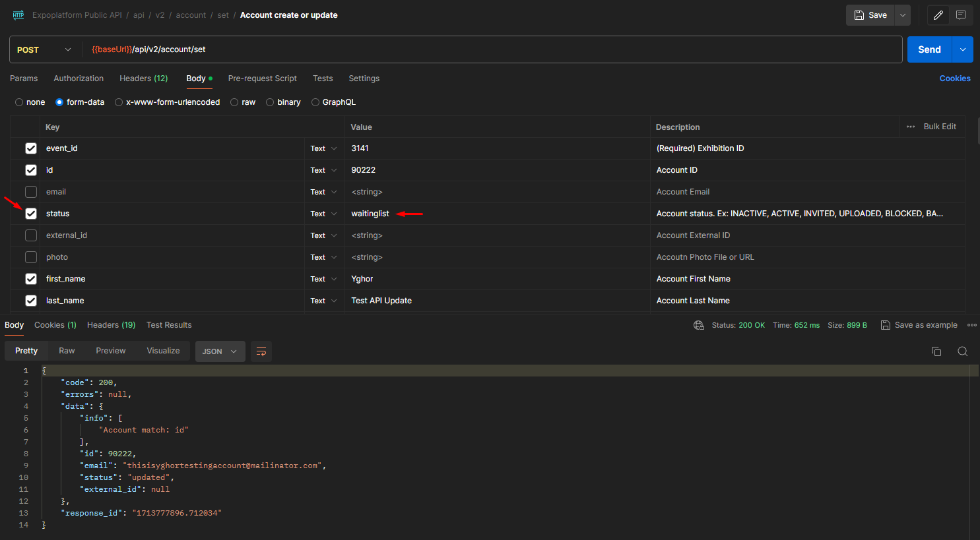Click the network globe icon near Status
This screenshot has height=540, width=980.
coord(699,325)
